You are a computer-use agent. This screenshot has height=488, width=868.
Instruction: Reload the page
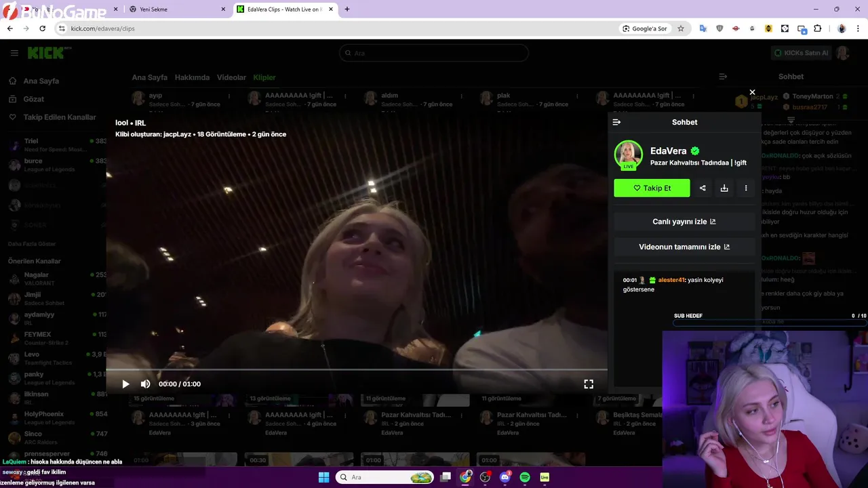tap(42, 28)
